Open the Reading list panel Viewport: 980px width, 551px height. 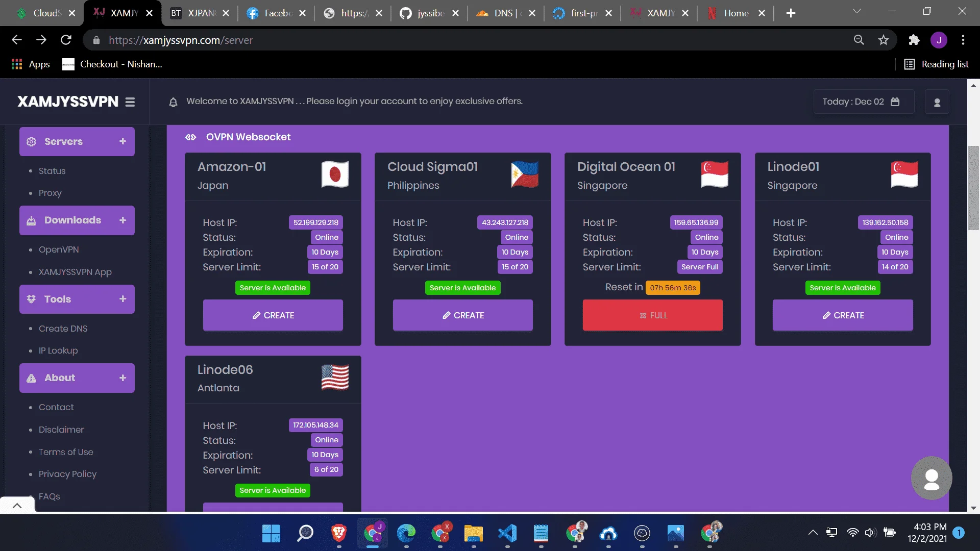coord(936,64)
